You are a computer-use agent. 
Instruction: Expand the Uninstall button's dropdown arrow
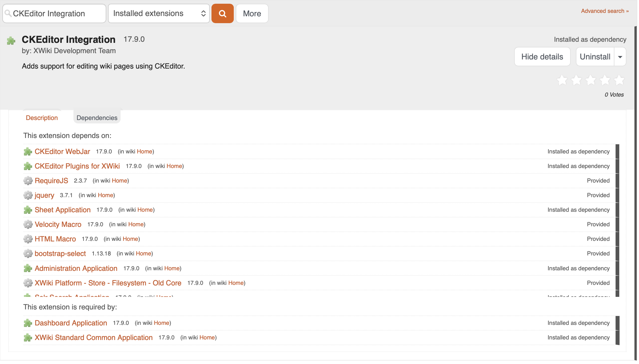click(620, 57)
